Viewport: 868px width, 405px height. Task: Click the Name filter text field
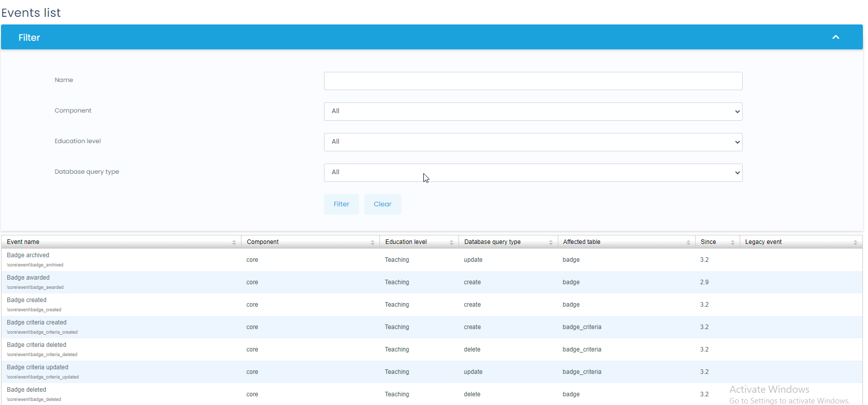(533, 81)
